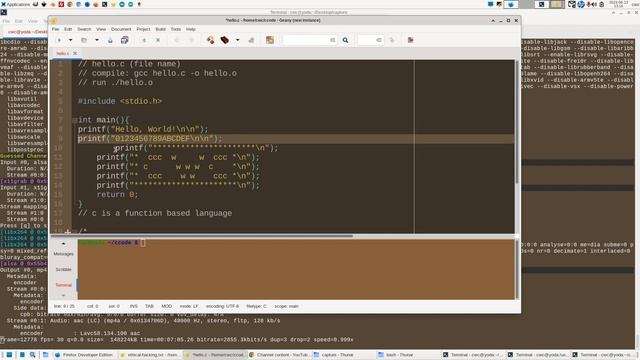Screen dimensions: 640x360
Task: Click the Close file toolbar icon
Action: [x=158, y=40]
